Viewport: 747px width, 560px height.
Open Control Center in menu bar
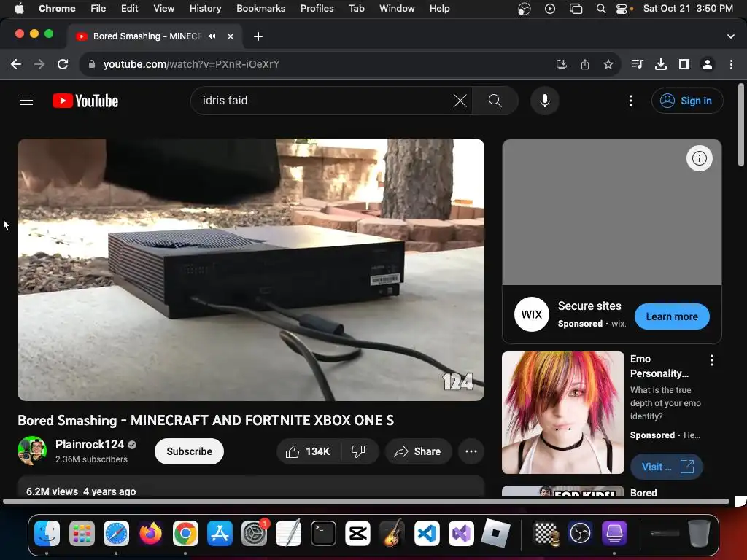(x=622, y=9)
